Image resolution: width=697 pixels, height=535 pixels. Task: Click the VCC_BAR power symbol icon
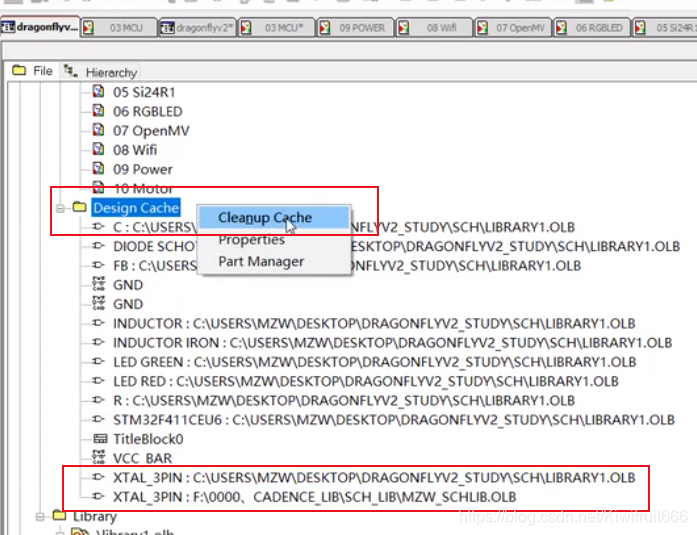click(x=99, y=458)
